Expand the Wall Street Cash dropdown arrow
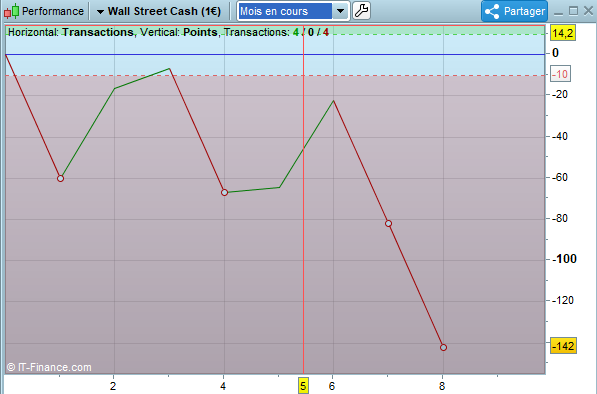 (x=100, y=12)
